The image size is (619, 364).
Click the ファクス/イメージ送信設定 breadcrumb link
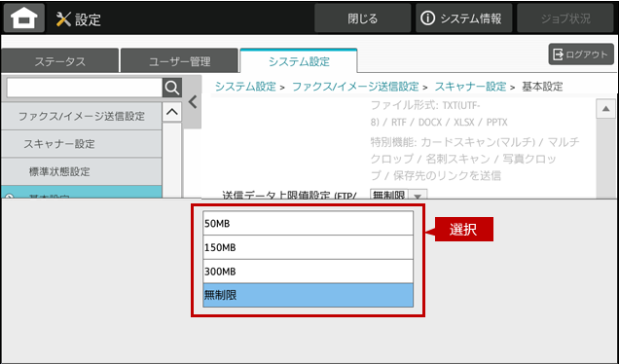(355, 87)
